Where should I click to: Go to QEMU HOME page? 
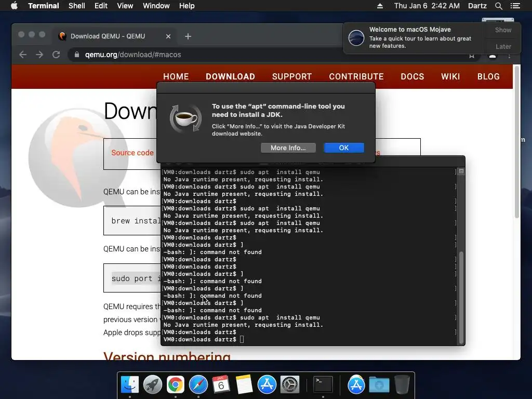(x=176, y=77)
